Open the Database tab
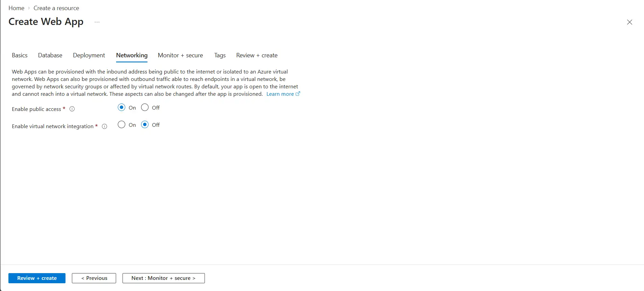This screenshot has width=644, height=291. click(50, 55)
